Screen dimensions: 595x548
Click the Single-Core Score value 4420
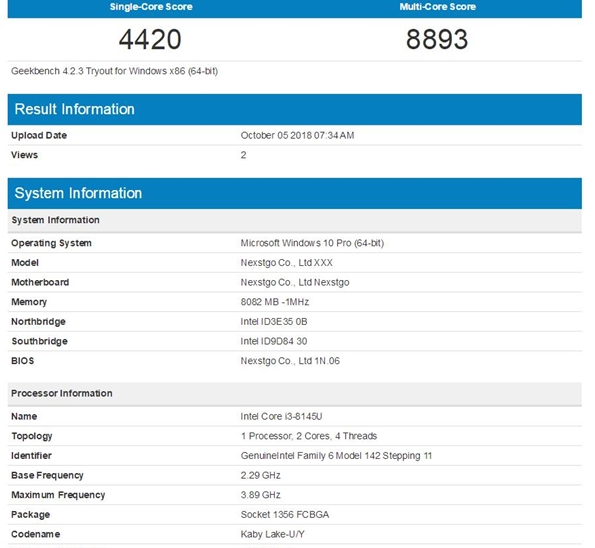150,39
